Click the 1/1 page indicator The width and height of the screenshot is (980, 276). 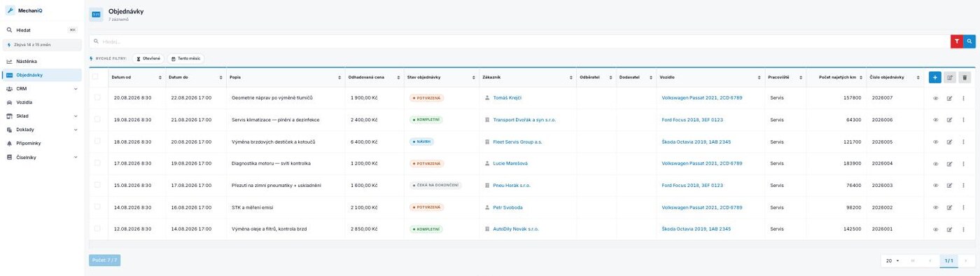(x=948, y=261)
